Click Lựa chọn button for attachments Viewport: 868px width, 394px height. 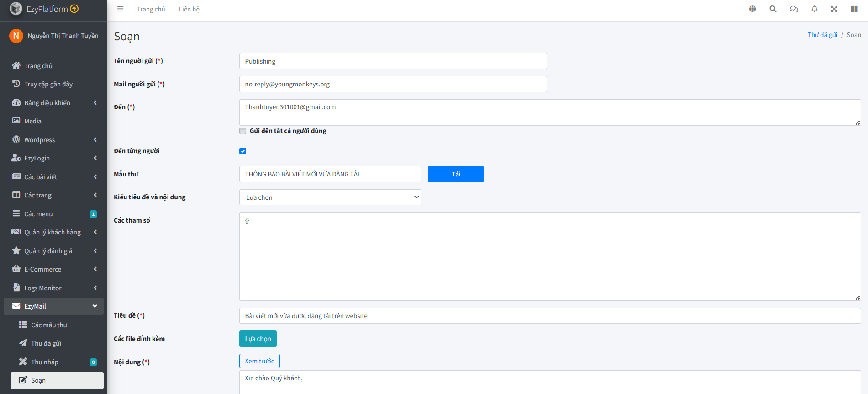258,339
